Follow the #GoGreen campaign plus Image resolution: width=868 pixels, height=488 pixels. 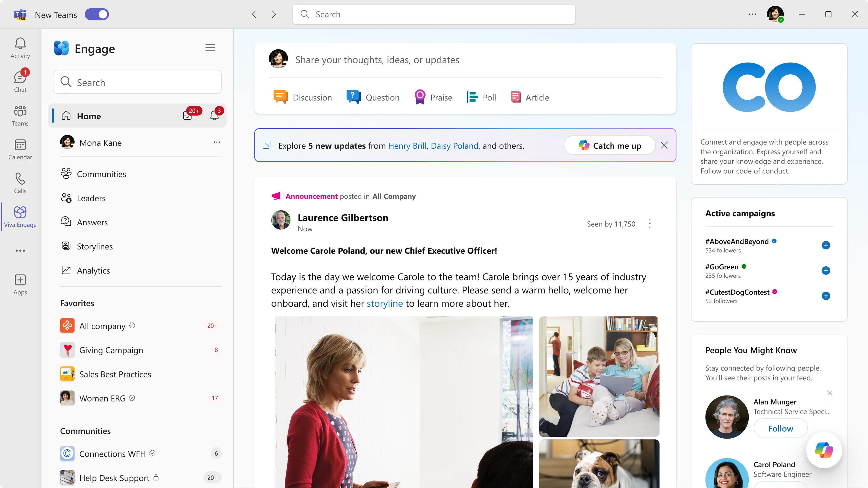[x=826, y=271]
